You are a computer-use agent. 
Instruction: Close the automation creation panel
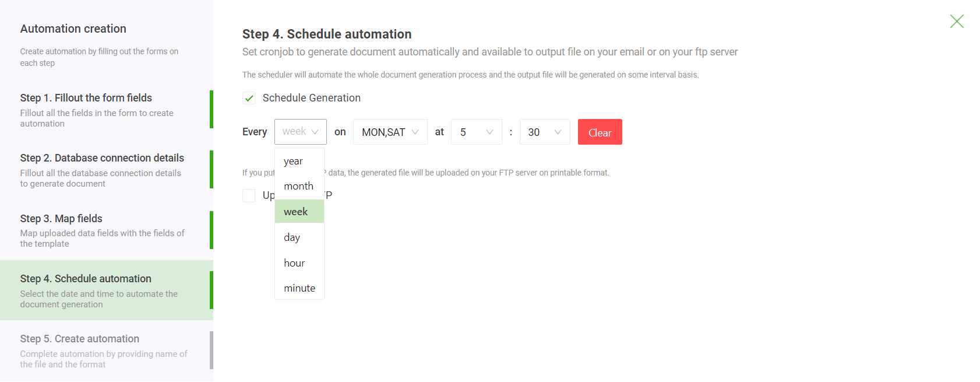(x=956, y=21)
